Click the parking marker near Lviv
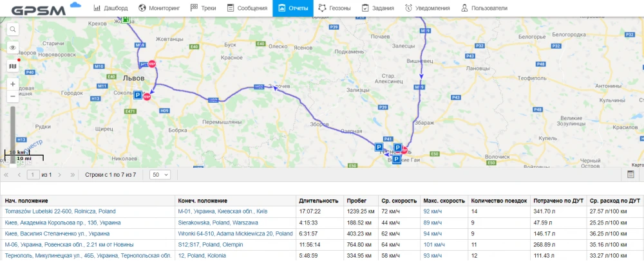The height and width of the screenshot is (261, 644). (137, 95)
